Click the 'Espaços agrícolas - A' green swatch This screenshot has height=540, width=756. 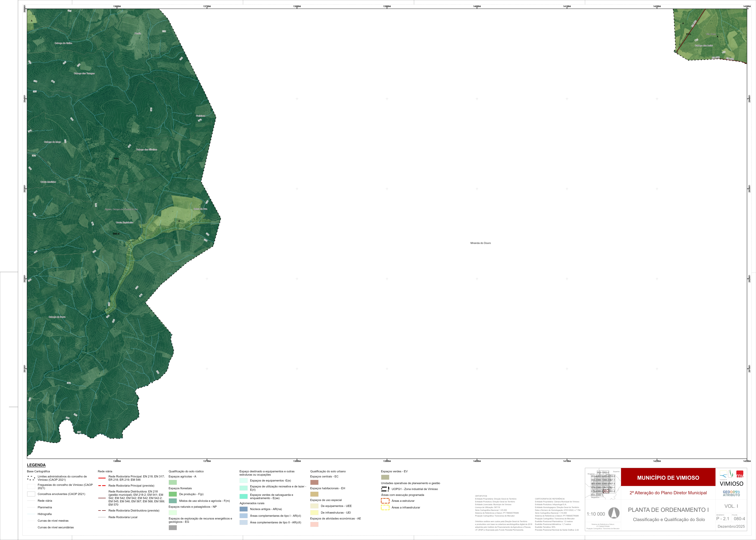pos(173,482)
